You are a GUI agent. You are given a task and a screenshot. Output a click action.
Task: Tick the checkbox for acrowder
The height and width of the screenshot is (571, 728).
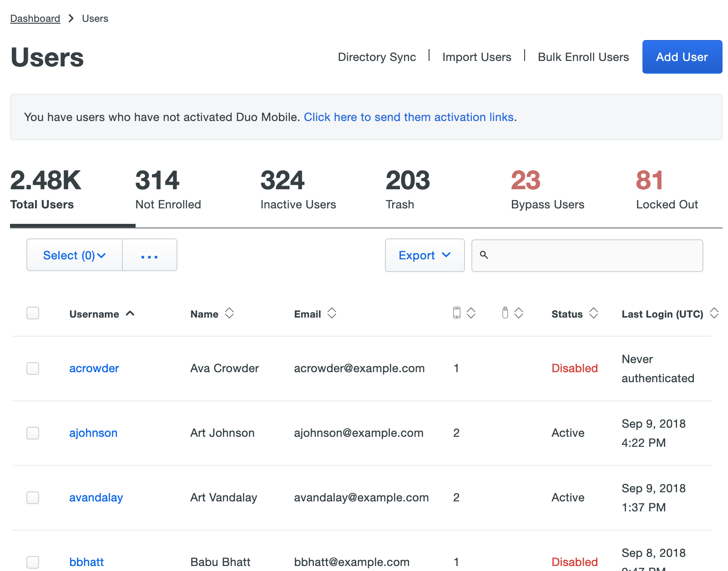33,368
